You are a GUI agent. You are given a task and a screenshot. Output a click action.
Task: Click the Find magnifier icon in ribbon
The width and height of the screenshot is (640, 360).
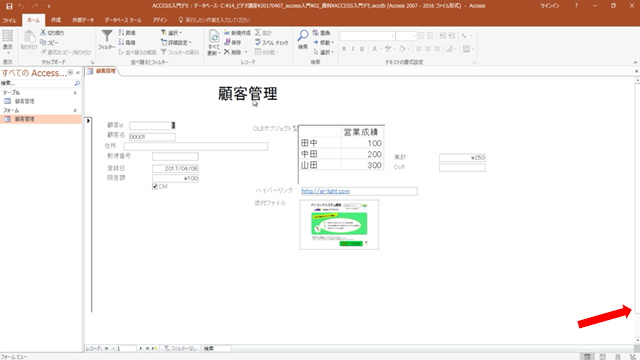pyautogui.click(x=302, y=36)
